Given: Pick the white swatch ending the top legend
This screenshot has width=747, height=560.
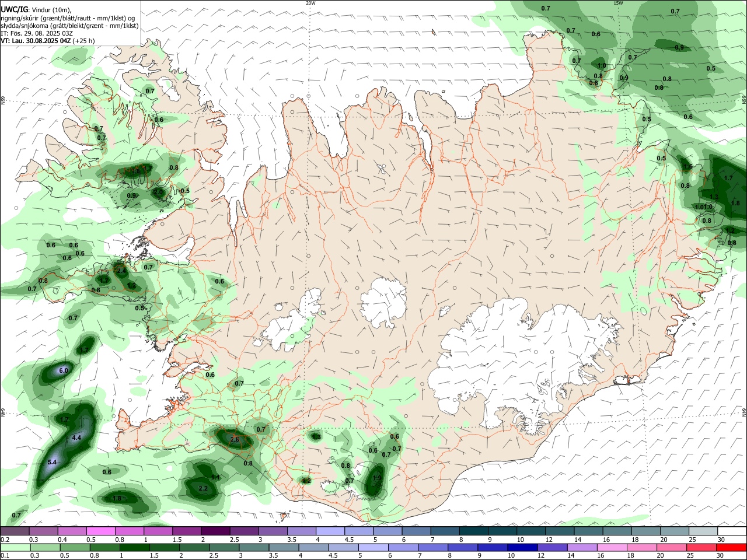Looking at the screenshot, I should (731, 531).
